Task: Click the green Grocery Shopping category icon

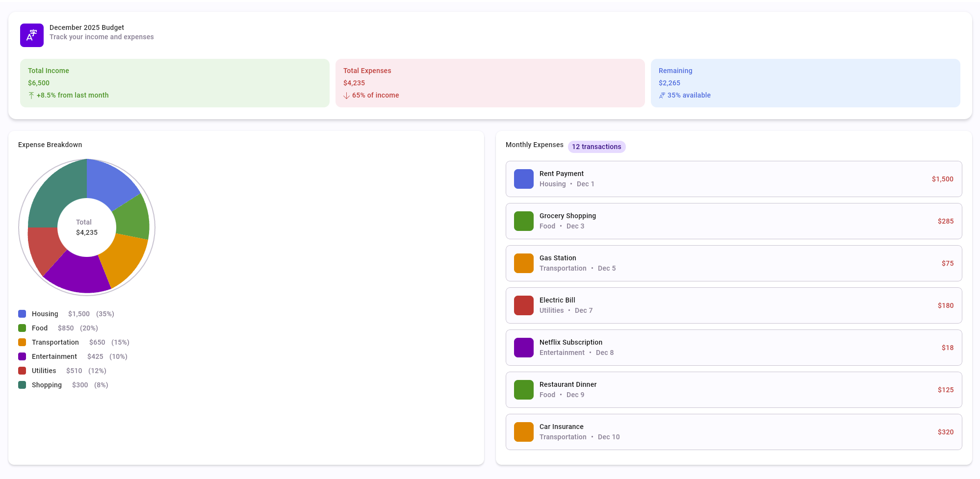Action: (x=523, y=221)
